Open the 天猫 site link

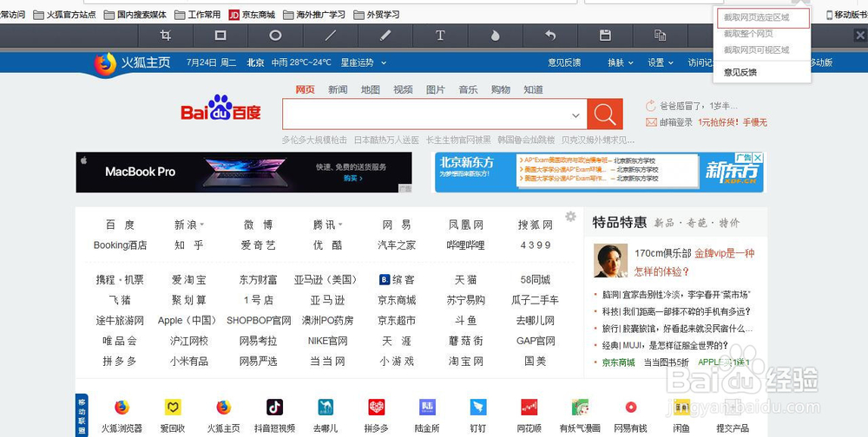(x=465, y=280)
